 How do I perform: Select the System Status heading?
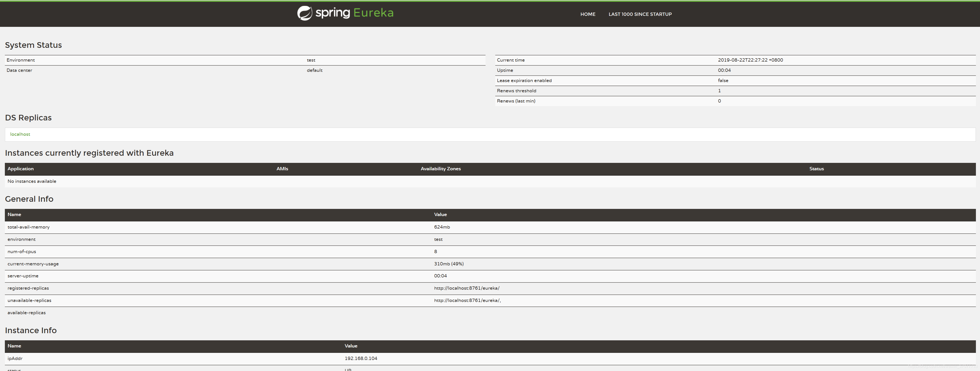[33, 45]
